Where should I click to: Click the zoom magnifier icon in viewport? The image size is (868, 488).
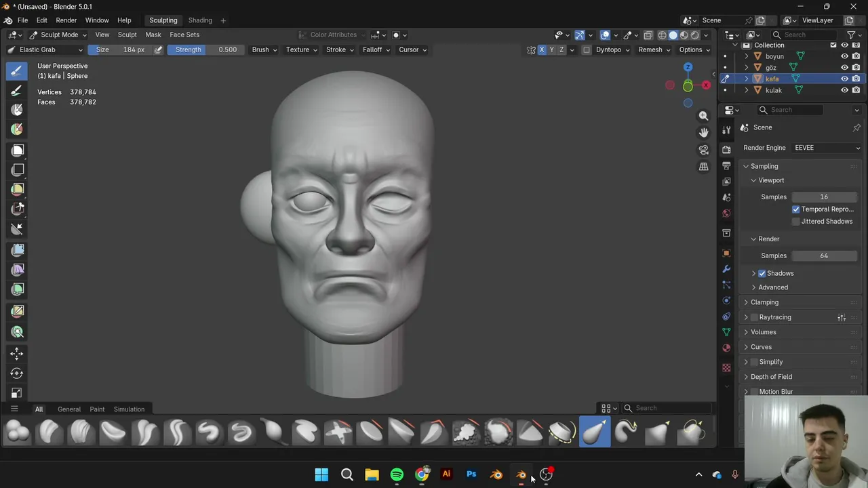click(x=703, y=116)
